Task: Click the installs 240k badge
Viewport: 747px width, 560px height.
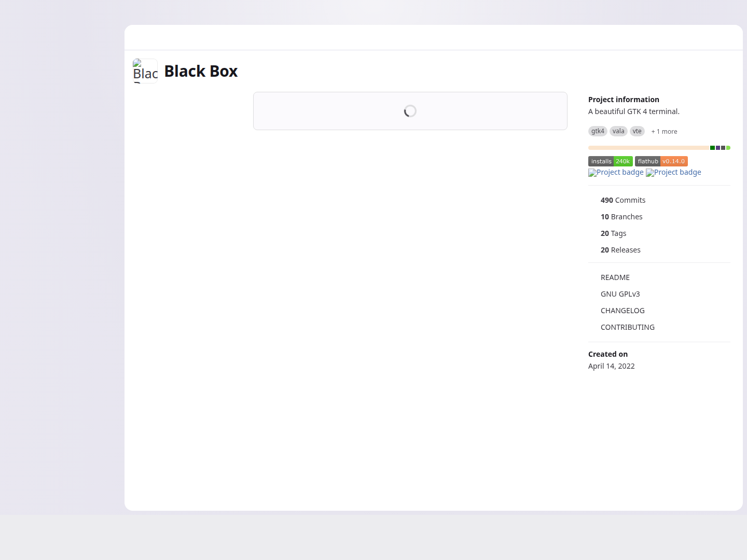Action: [x=611, y=161]
